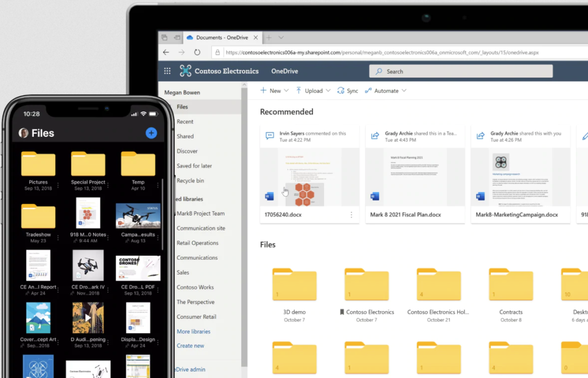Open Mark8 Project Team library

[x=200, y=213]
